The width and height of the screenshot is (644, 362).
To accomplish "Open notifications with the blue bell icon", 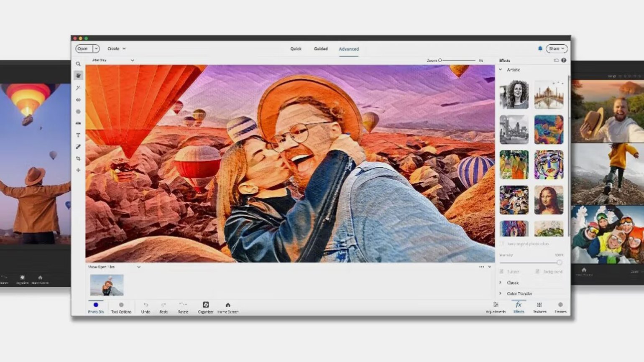I will [x=540, y=48].
